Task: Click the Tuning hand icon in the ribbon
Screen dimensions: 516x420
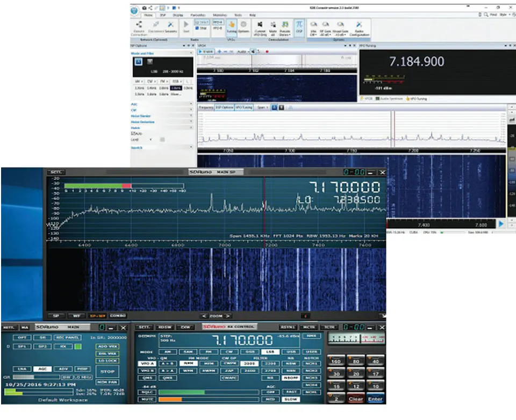Action: tap(231, 25)
